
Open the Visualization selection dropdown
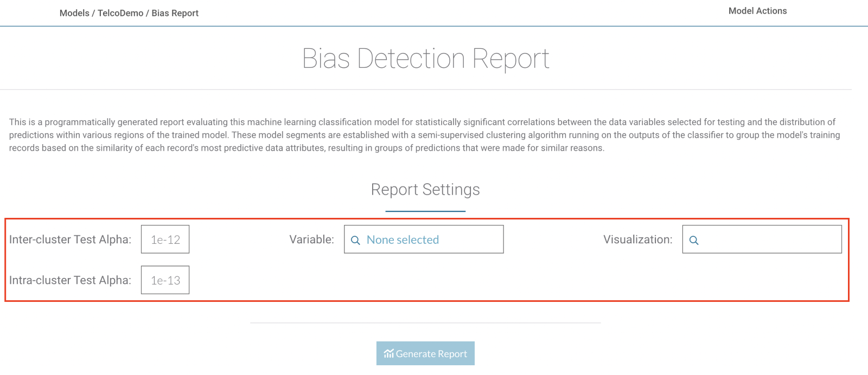click(x=762, y=240)
